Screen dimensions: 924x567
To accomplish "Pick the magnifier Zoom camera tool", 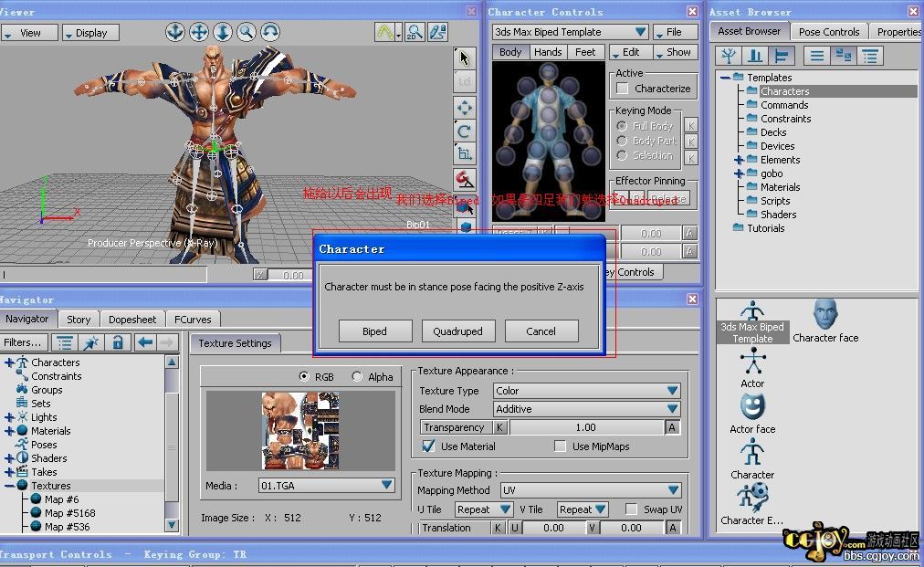I will (x=247, y=32).
